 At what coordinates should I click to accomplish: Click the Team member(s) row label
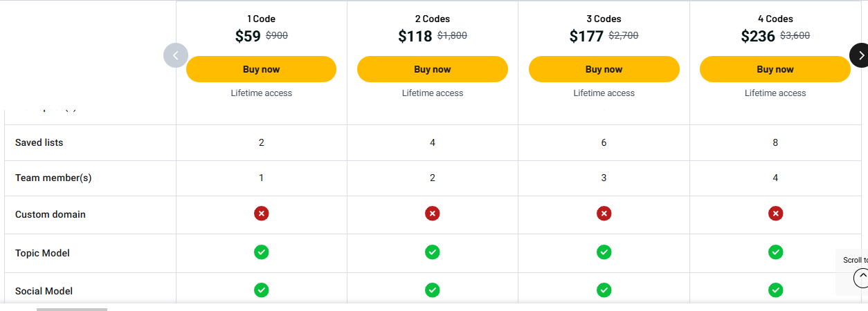53,178
